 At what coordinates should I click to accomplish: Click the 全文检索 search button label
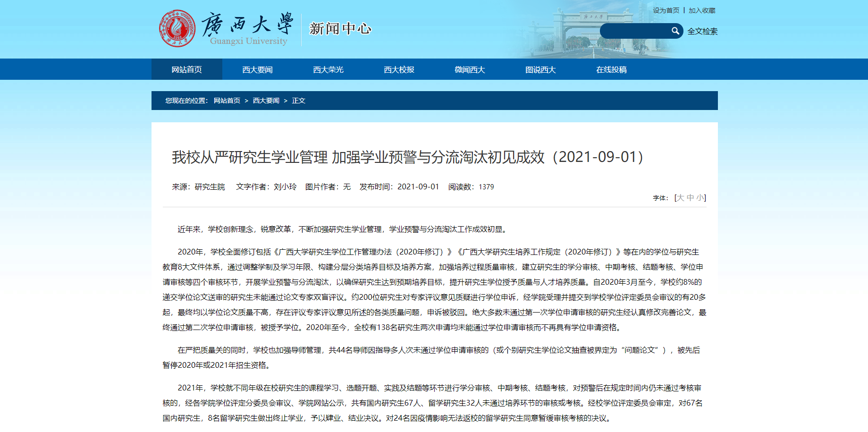point(702,32)
